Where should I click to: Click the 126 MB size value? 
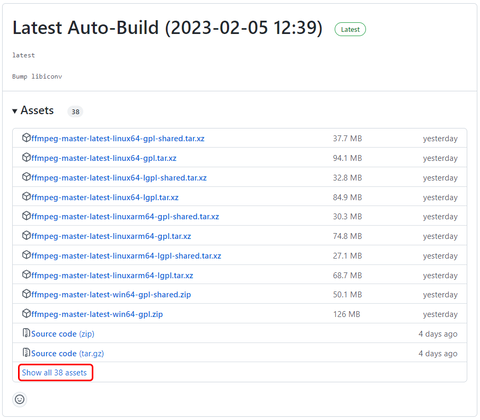click(x=347, y=315)
